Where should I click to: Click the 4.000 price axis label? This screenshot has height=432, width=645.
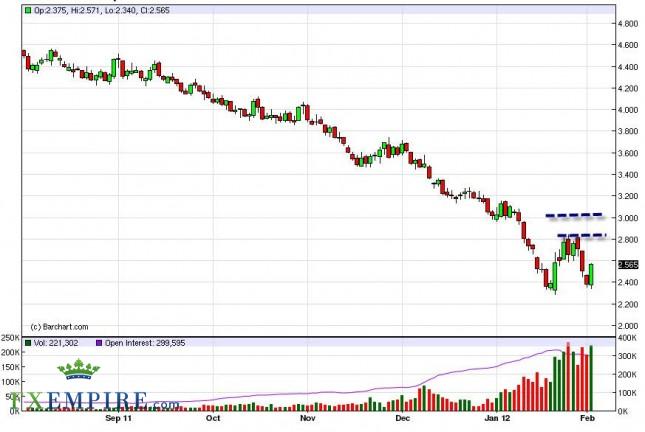628,110
